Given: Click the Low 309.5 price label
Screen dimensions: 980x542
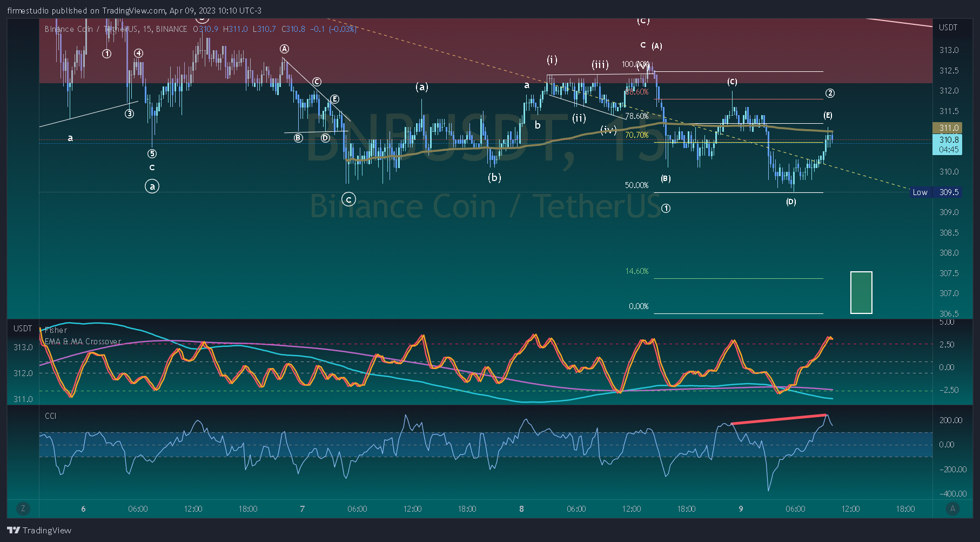Looking at the screenshot, I should 937,192.
